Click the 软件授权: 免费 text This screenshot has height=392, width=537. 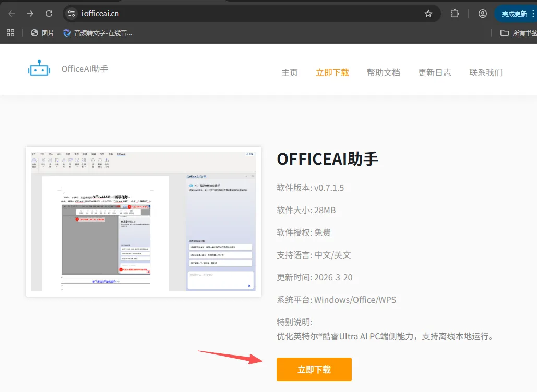pyautogui.click(x=304, y=232)
